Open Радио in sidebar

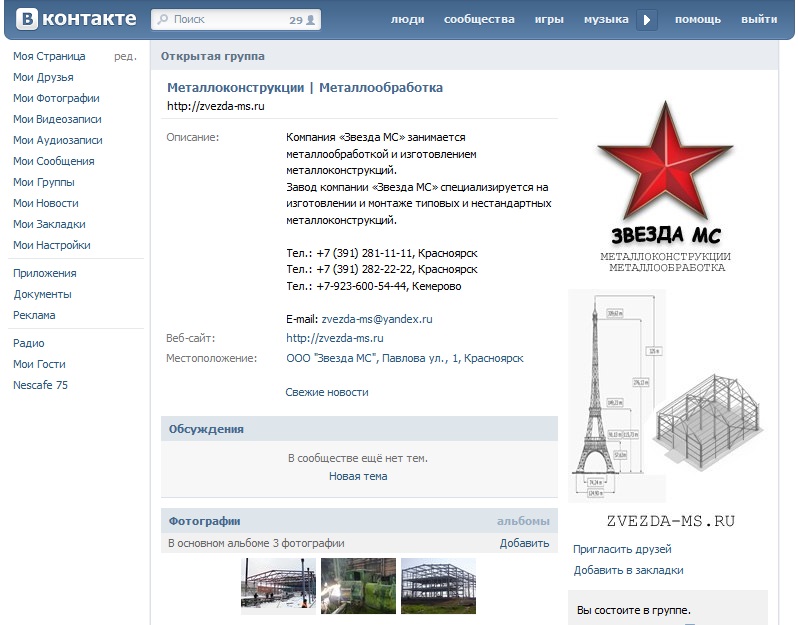(28, 343)
